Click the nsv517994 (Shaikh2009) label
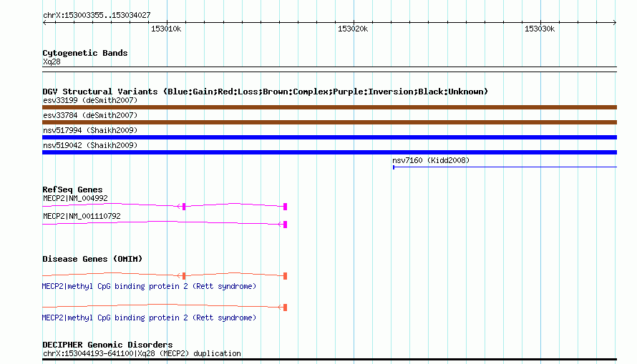The image size is (637, 364). tap(90, 130)
